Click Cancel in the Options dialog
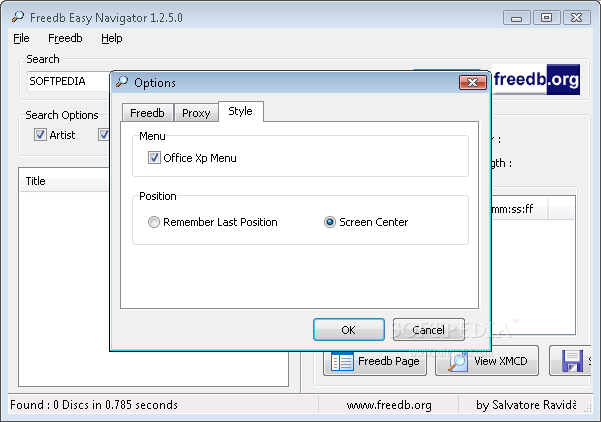This screenshot has height=422, width=601. 429,330
